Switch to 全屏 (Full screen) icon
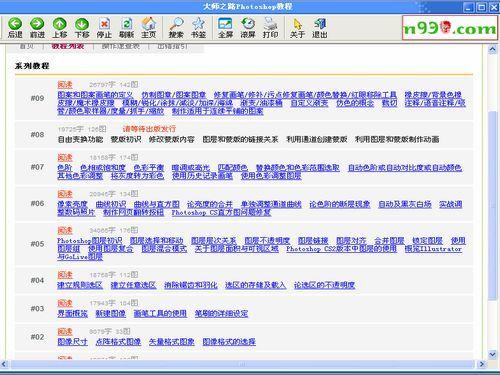The height and width of the screenshot is (375, 500). [x=225, y=28]
